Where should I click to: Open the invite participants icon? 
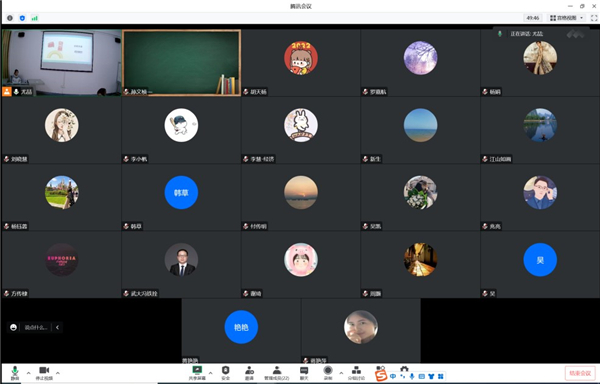pyautogui.click(x=249, y=373)
